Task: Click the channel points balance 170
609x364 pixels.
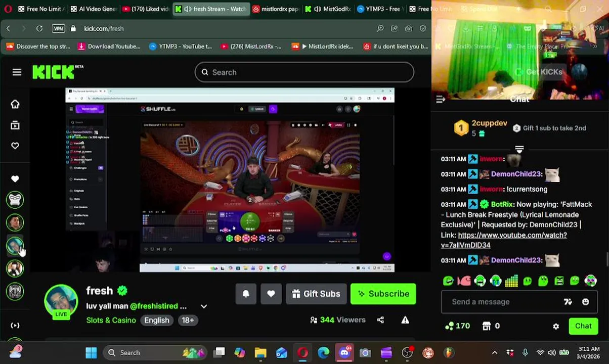Action: (x=457, y=326)
